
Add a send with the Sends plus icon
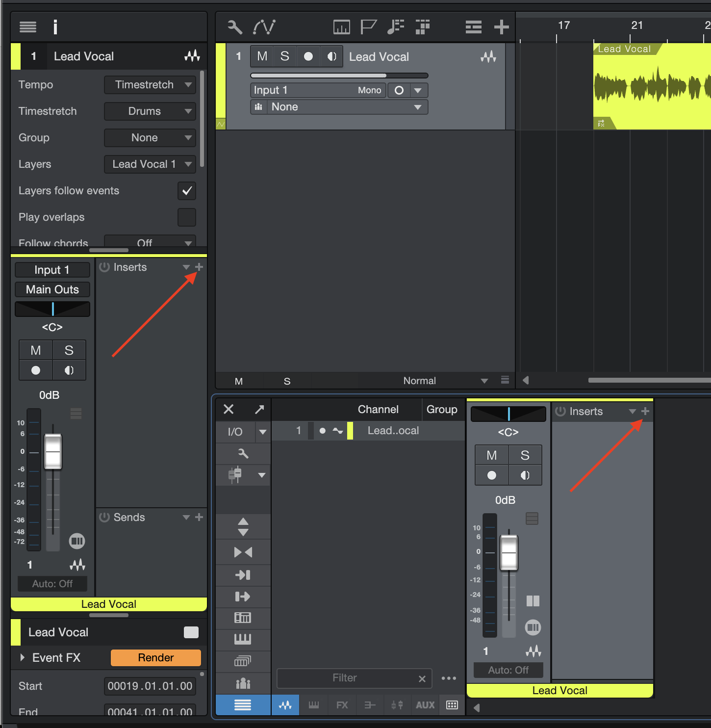tap(199, 517)
